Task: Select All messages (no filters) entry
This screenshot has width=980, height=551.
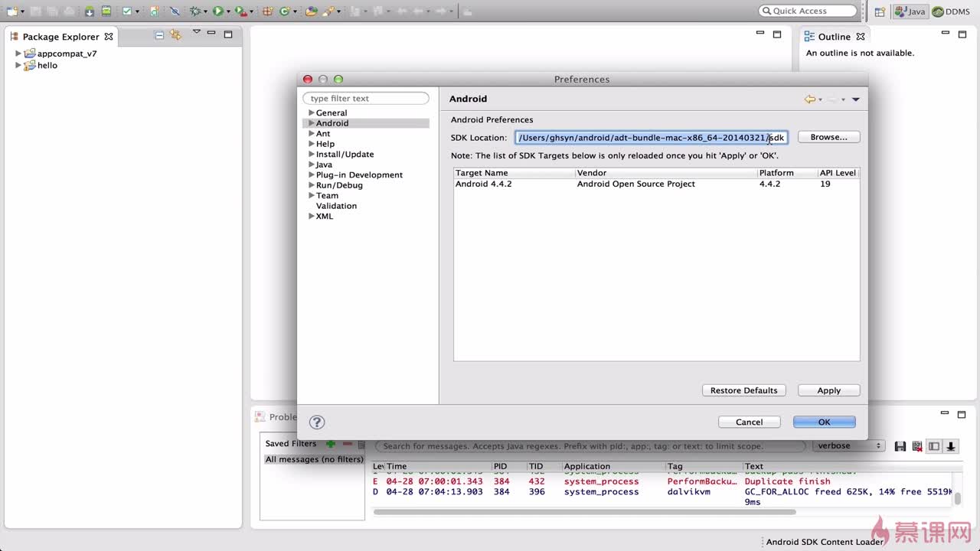Action: click(314, 459)
